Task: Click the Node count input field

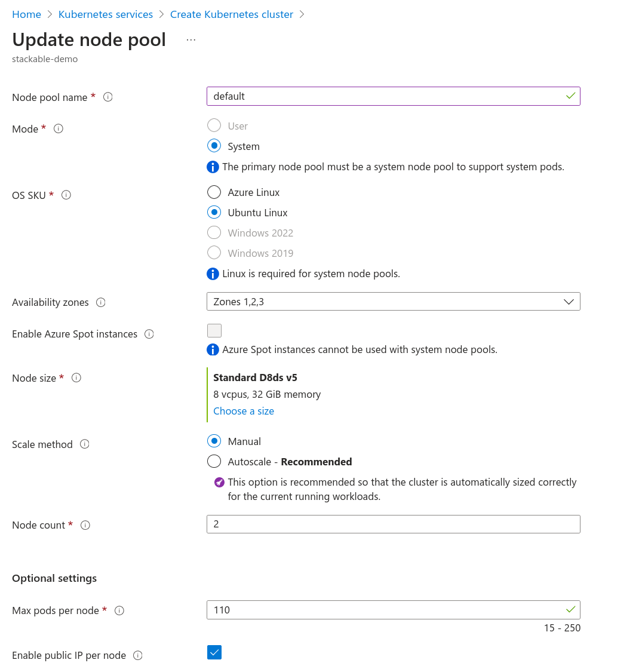Action: [x=393, y=524]
